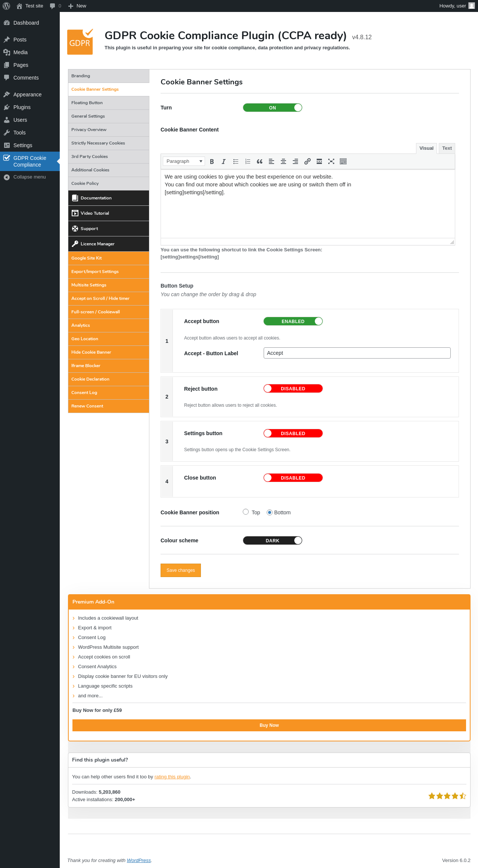This screenshot has width=478, height=868.
Task: Switch the Colour scheme DARK toggle
Action: [x=273, y=540]
